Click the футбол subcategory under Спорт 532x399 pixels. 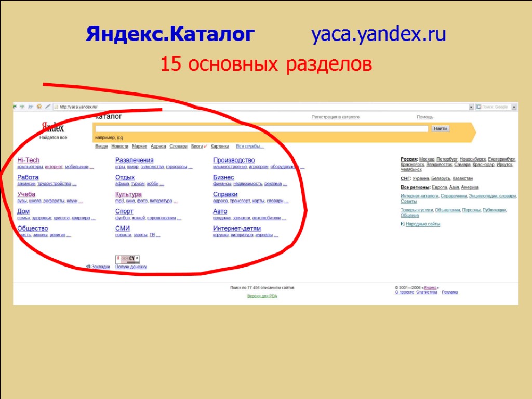[123, 218]
